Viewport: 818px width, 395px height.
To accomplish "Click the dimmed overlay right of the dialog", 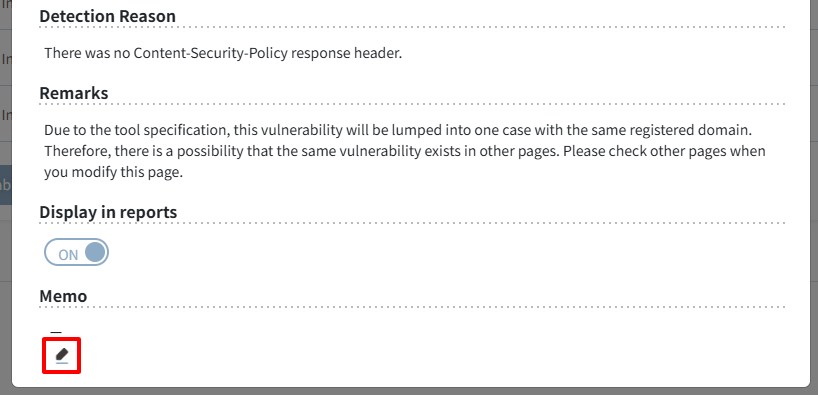I will pos(814,197).
